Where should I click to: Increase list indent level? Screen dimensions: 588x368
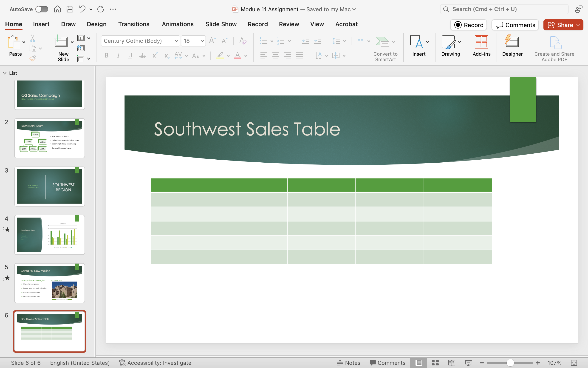point(317,41)
